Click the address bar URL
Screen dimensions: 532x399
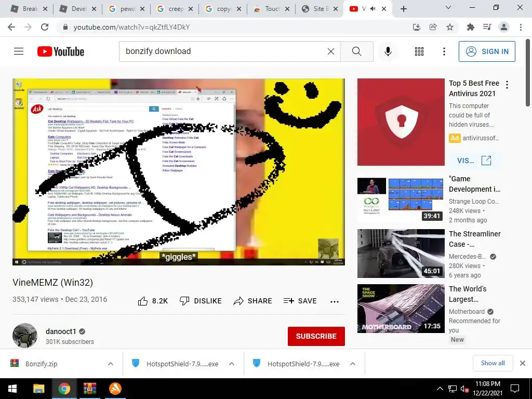click(131, 27)
